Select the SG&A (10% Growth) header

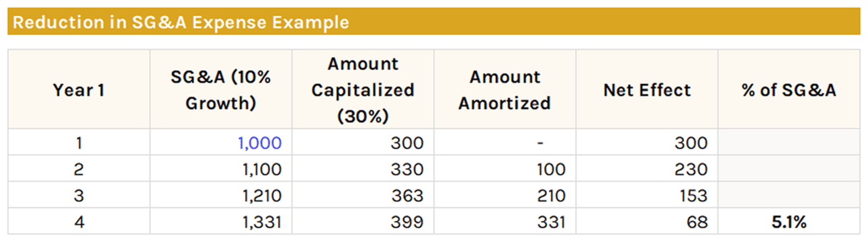tap(221, 89)
